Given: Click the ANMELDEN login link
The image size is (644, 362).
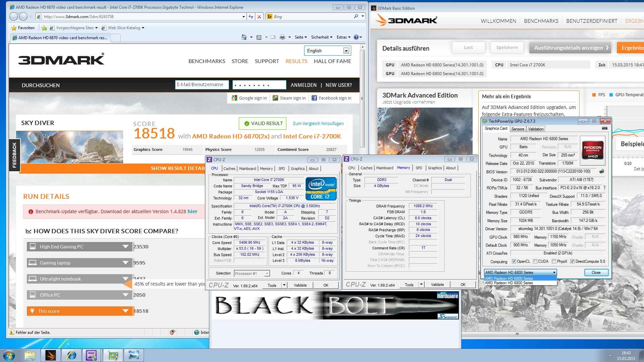Looking at the screenshot, I should [x=303, y=85].
